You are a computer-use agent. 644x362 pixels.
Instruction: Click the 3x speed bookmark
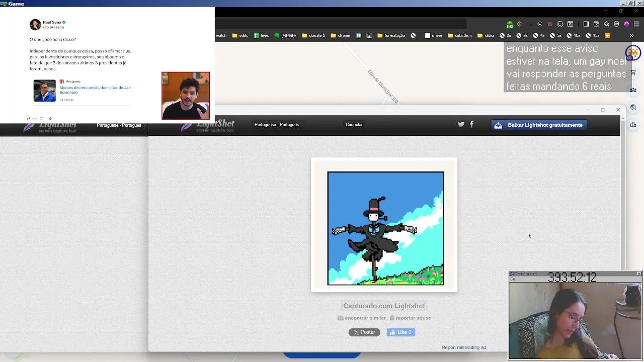522,36
